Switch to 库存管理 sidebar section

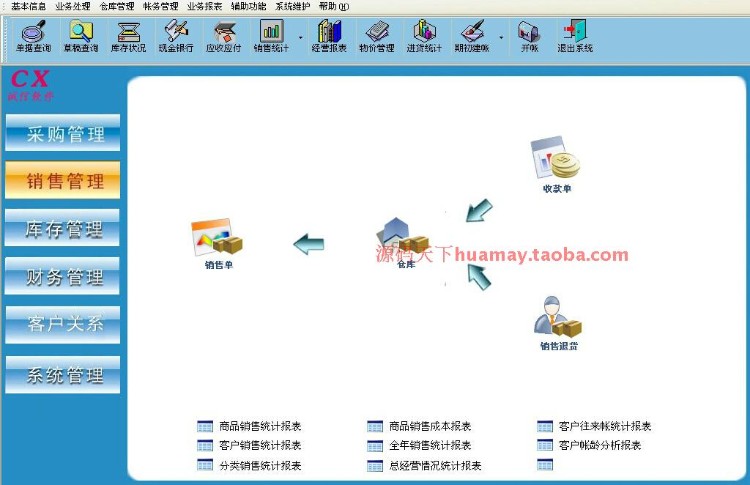tap(63, 228)
